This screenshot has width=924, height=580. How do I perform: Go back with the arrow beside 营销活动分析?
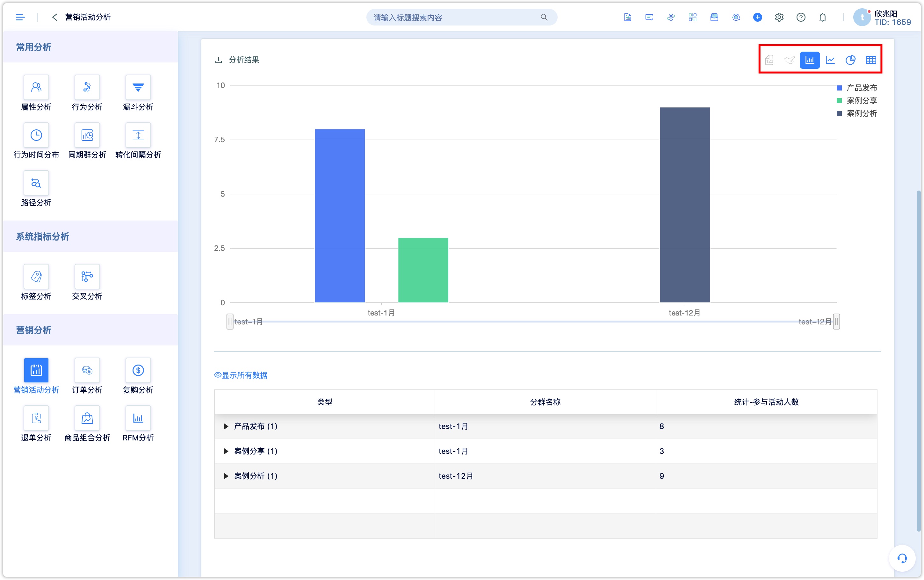click(54, 17)
